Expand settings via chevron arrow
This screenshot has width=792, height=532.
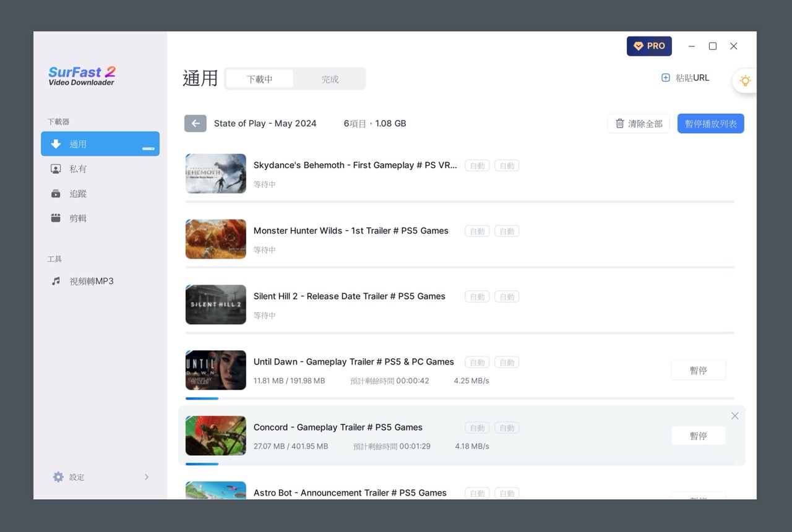[x=147, y=477]
